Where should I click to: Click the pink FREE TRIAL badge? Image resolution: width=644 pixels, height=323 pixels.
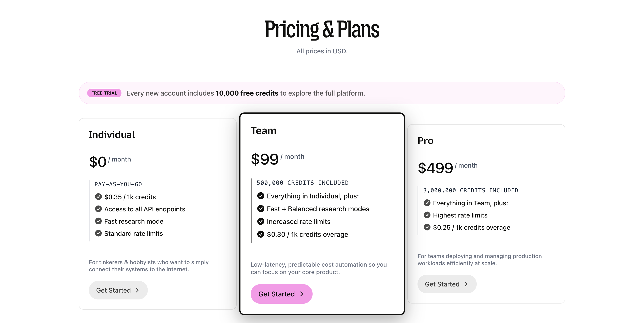pyautogui.click(x=104, y=93)
